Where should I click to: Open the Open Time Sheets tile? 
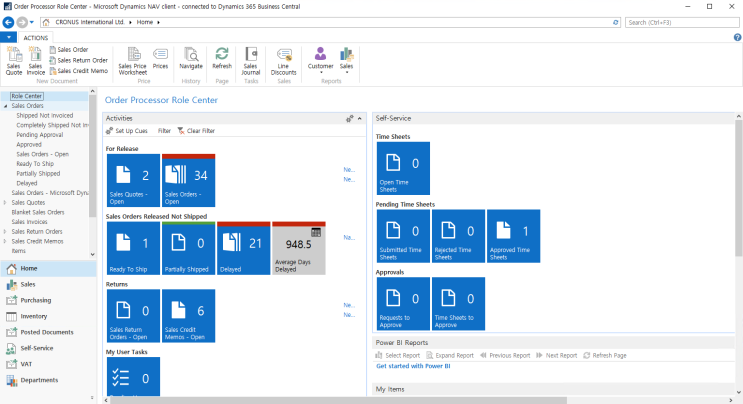click(403, 168)
